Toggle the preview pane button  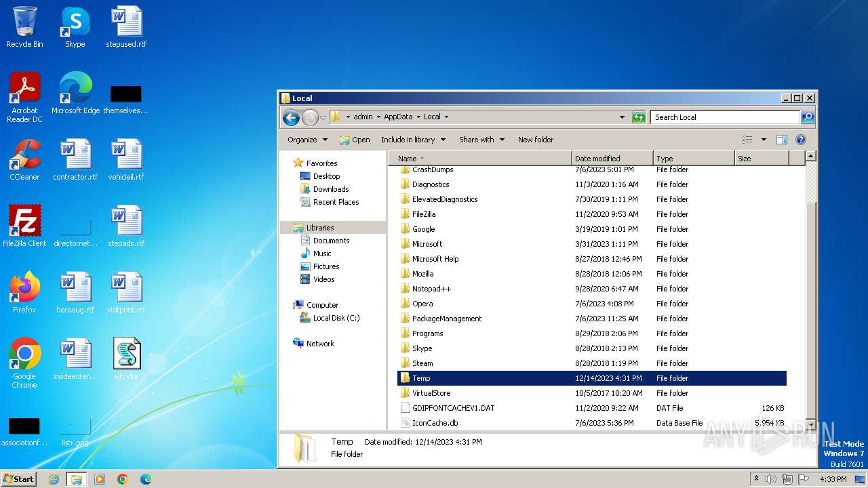781,140
